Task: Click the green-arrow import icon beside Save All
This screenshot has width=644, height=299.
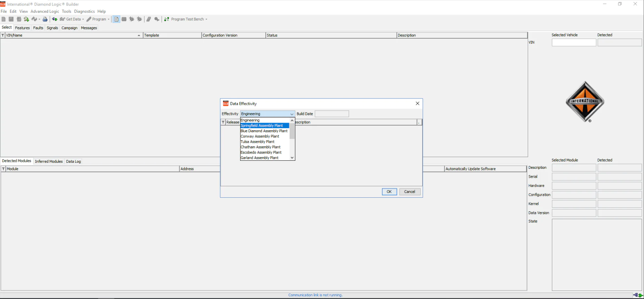Action: point(27,19)
